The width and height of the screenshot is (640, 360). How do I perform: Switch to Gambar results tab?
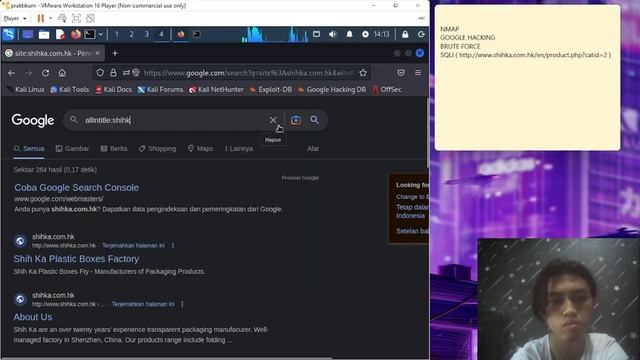click(x=72, y=149)
